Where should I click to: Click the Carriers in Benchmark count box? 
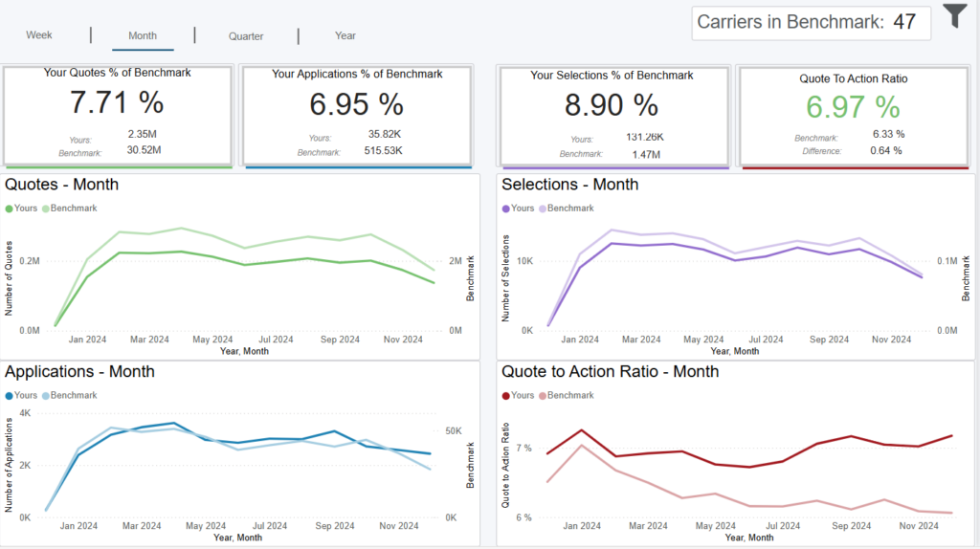tap(811, 22)
